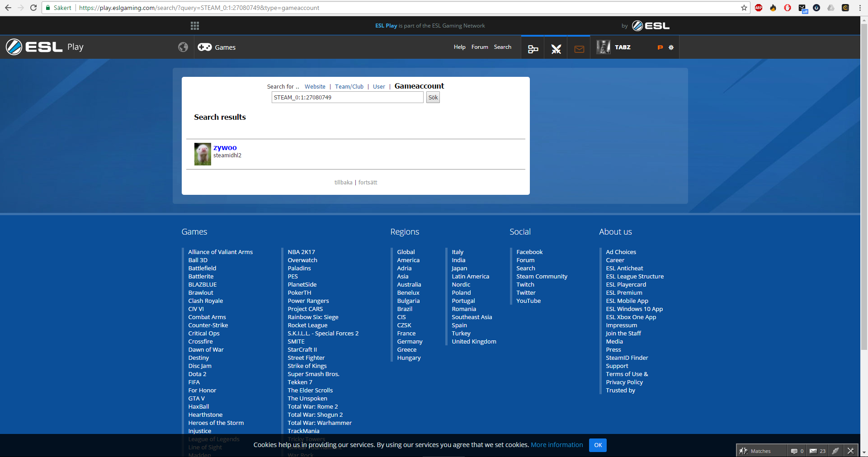Select the Gameaccount search type
The height and width of the screenshot is (457, 868).
[x=420, y=86]
